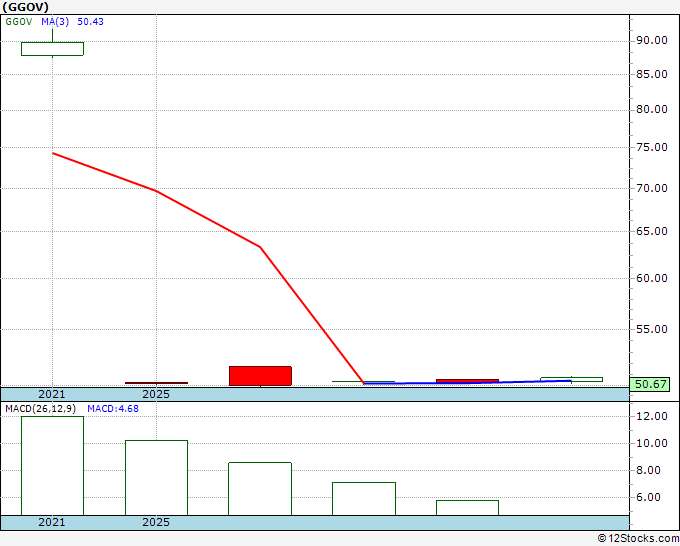
Task: Click the 55.00 price axis label
Action: 652,329
